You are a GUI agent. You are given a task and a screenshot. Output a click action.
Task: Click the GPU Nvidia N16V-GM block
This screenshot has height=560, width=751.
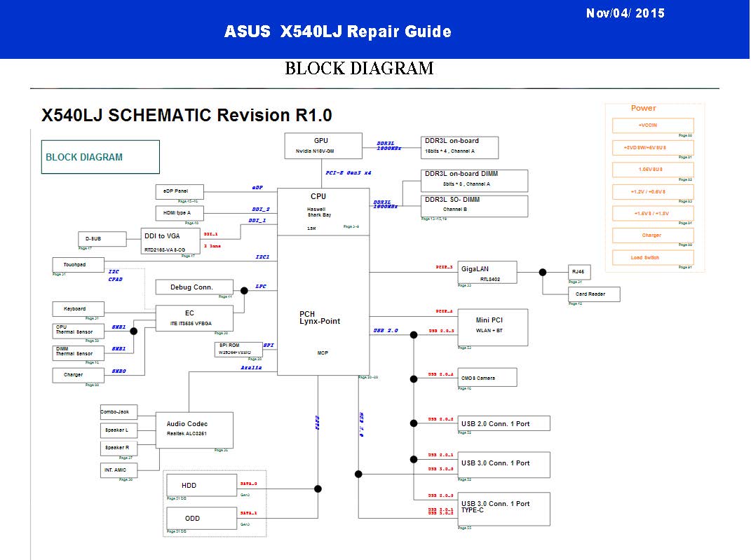[323, 146]
